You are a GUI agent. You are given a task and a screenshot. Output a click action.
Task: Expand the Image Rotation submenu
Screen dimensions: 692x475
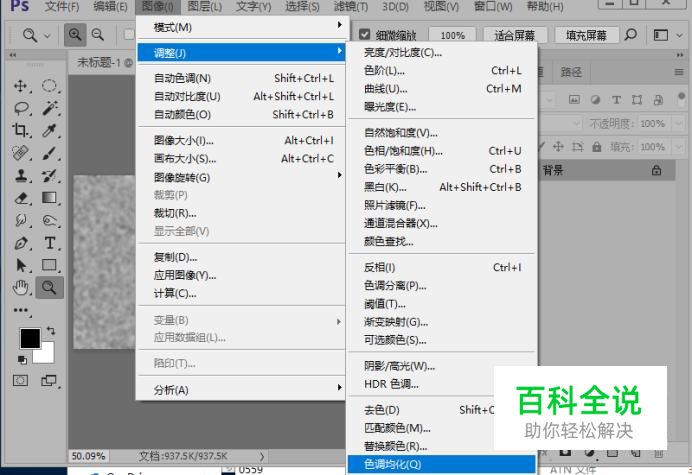click(242, 177)
